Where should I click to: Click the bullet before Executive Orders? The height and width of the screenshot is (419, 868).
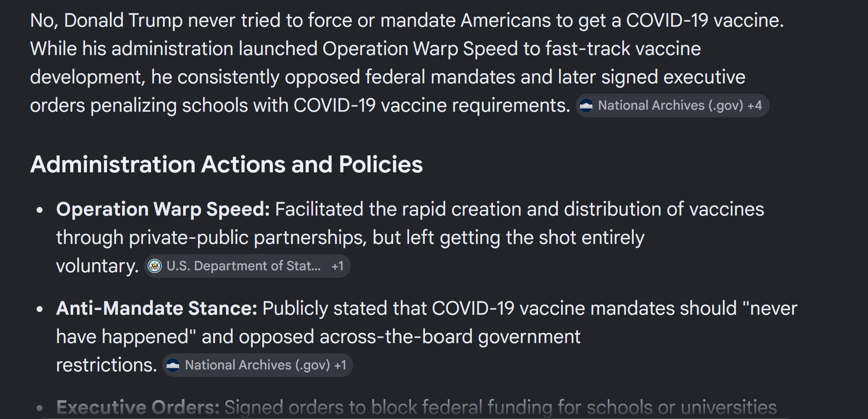point(39,408)
